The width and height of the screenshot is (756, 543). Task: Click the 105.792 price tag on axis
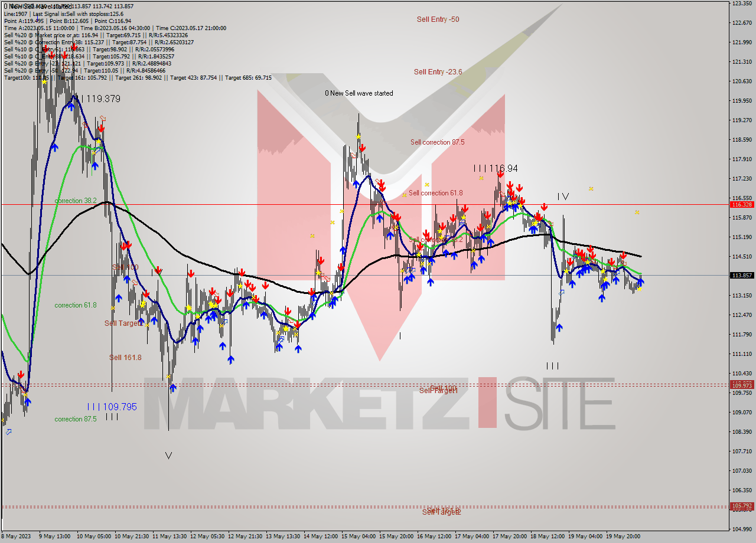(x=742, y=506)
